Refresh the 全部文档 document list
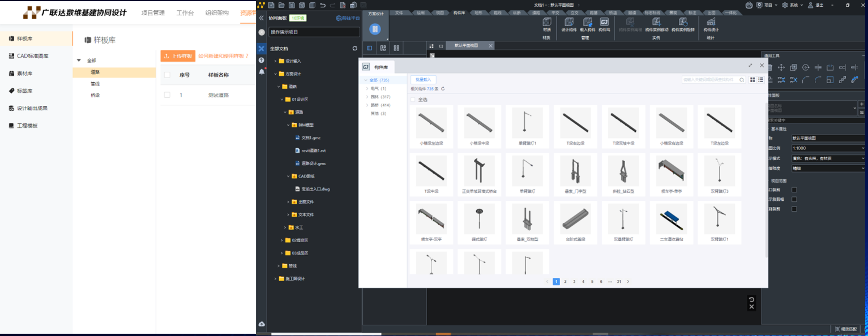This screenshot has height=336, width=868. [355, 49]
